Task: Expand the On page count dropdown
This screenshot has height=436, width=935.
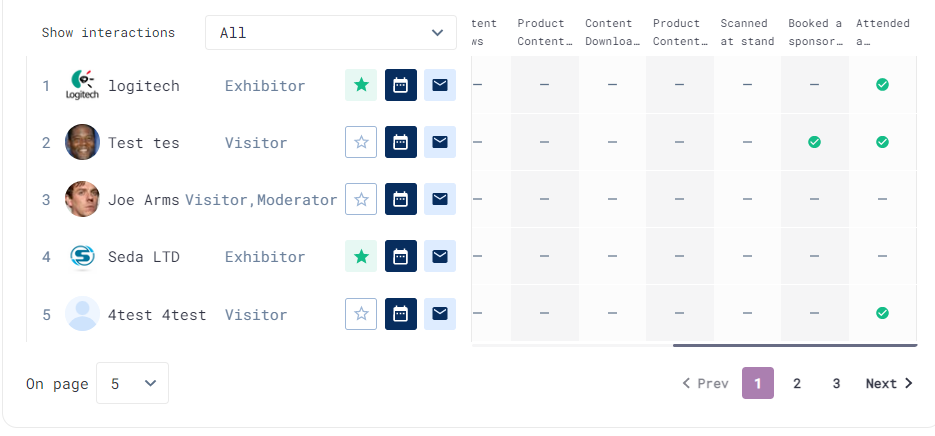Action: pos(132,383)
